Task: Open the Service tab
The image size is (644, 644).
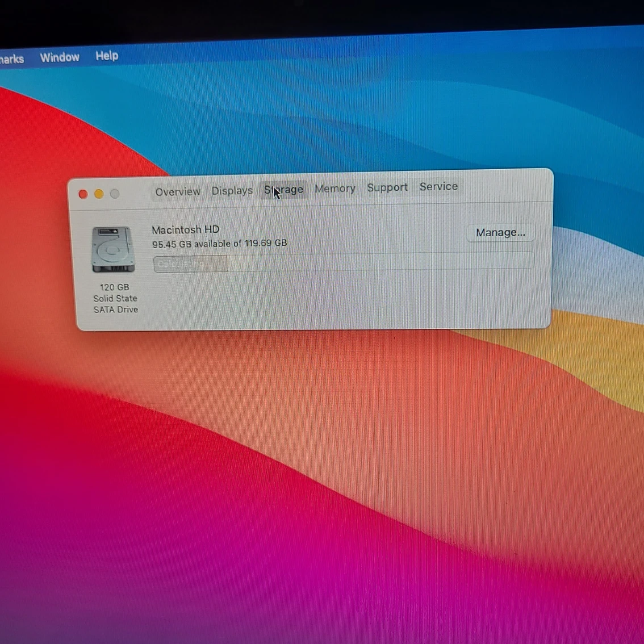Action: (438, 186)
